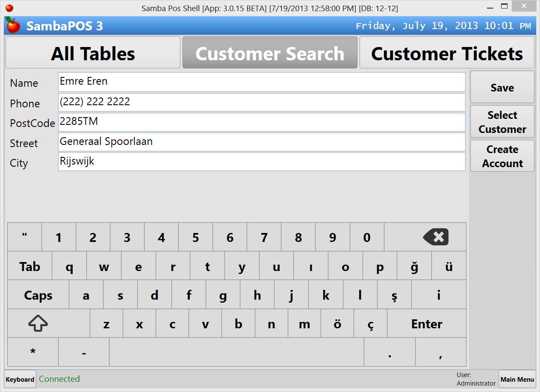Toggle the Caps key on the virtual keyboard
The height and width of the screenshot is (392, 540).
pos(38,295)
